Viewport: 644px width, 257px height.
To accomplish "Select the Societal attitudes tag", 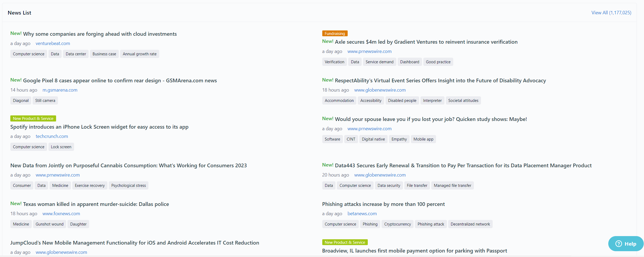I will click(x=463, y=101).
